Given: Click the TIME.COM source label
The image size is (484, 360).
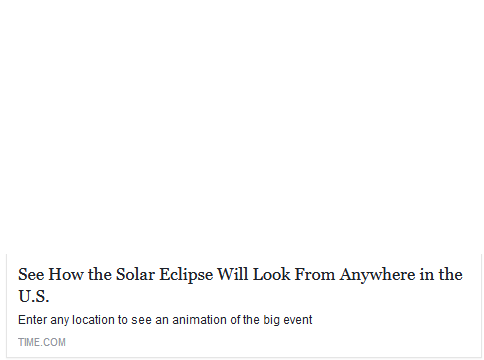Looking at the screenshot, I should (x=42, y=342).
